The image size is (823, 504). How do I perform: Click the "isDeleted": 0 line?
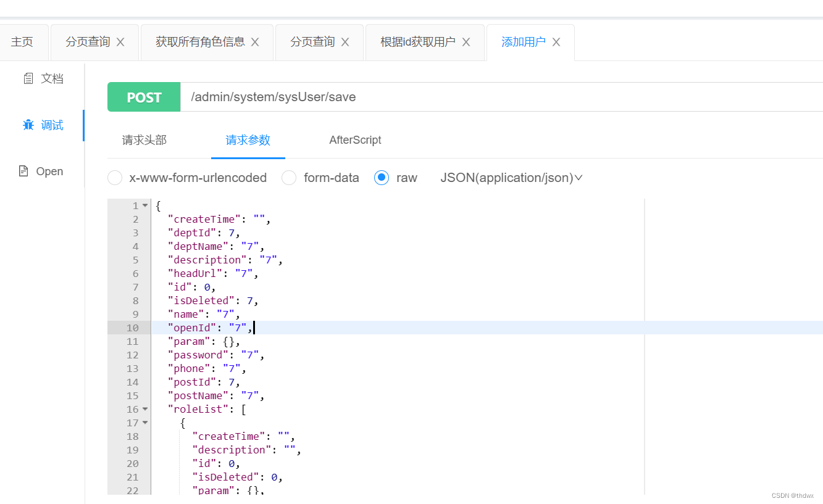[238, 477]
